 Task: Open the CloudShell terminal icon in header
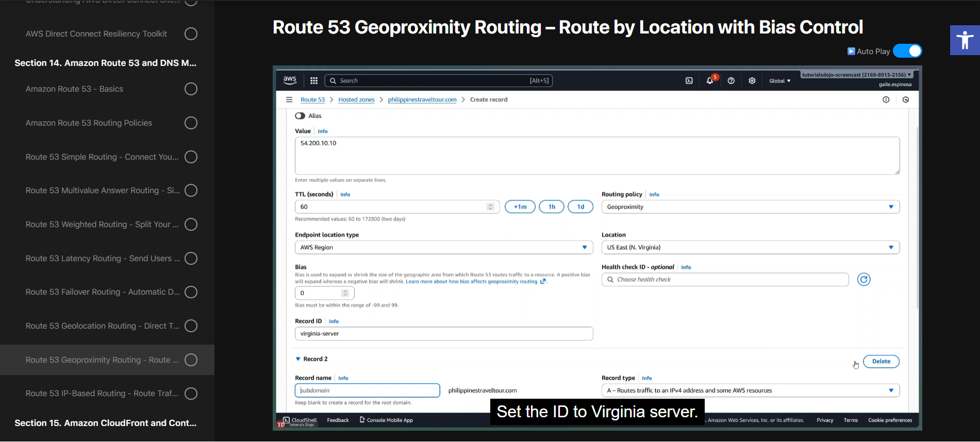click(x=689, y=81)
